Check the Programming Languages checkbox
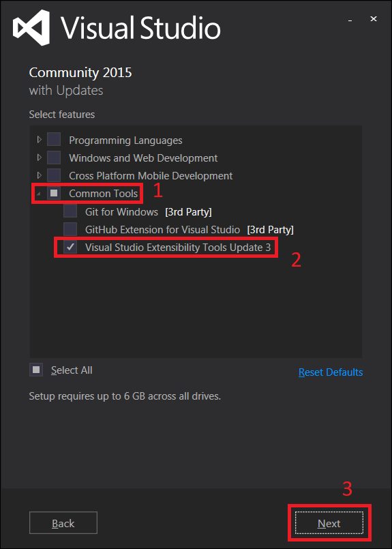The height and width of the screenshot is (549, 392). [54, 140]
